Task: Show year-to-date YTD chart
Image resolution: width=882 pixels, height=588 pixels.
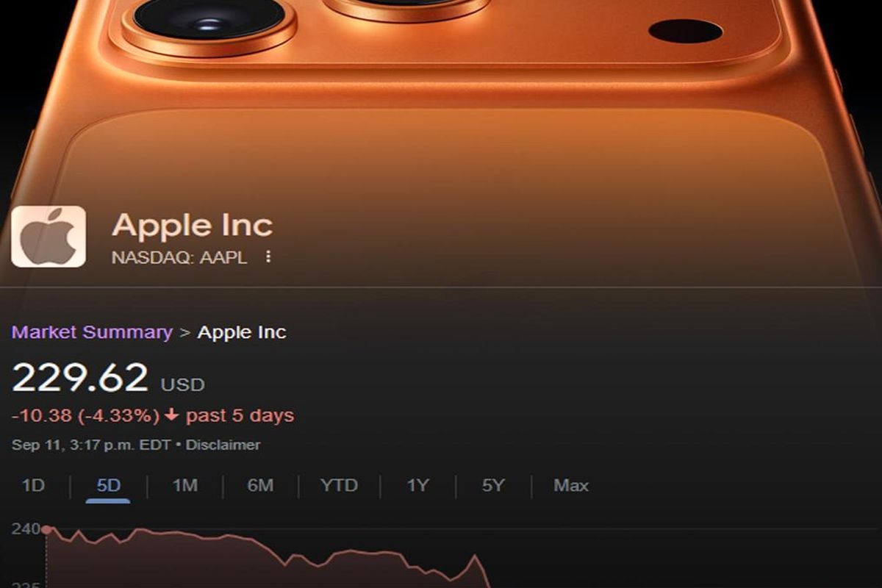Action: pyautogui.click(x=339, y=485)
